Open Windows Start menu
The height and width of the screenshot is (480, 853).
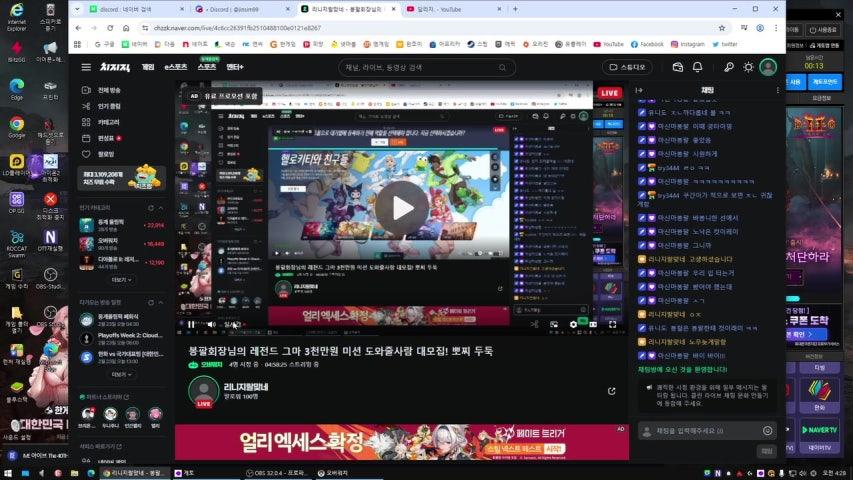[8, 473]
